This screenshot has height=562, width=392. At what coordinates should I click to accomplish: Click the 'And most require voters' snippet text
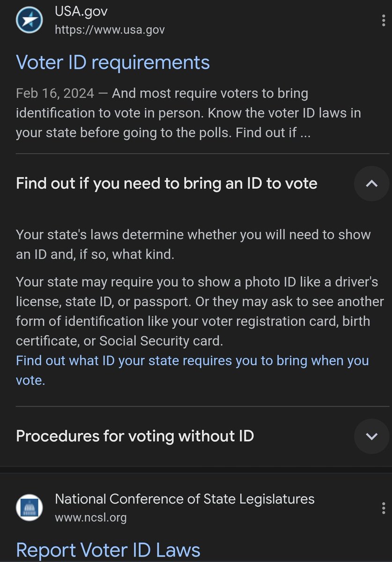[x=210, y=93]
